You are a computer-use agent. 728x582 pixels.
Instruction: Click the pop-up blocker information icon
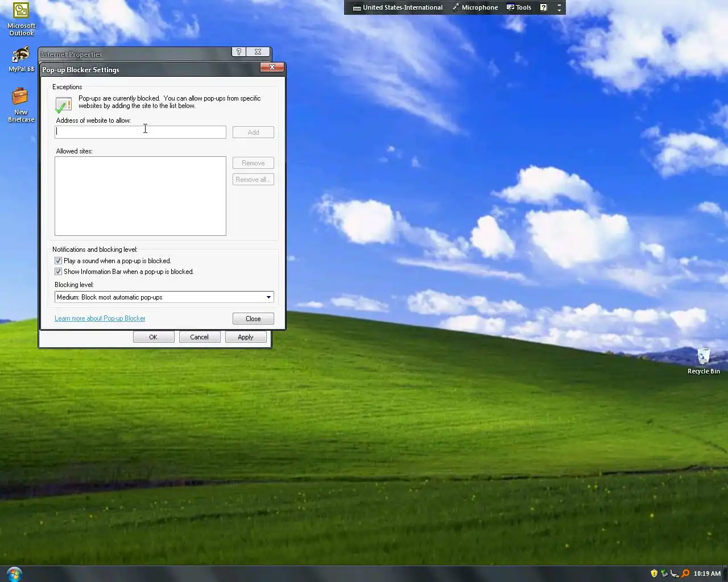pyautogui.click(x=63, y=105)
